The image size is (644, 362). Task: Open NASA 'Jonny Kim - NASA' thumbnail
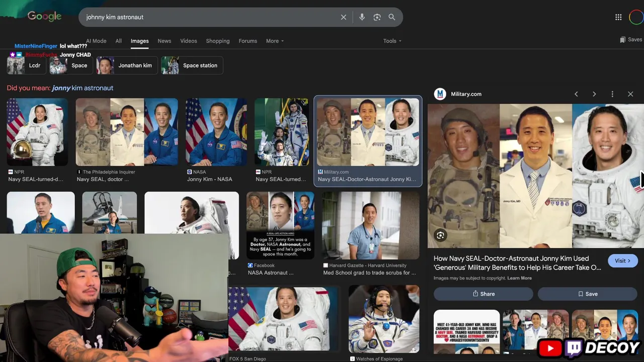[216, 132]
